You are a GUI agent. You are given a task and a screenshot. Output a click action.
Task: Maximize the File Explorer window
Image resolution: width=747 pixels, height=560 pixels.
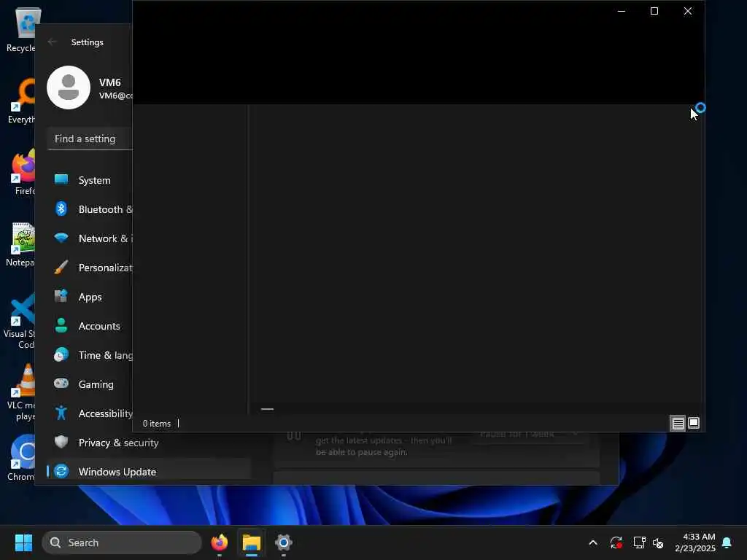pos(654,11)
